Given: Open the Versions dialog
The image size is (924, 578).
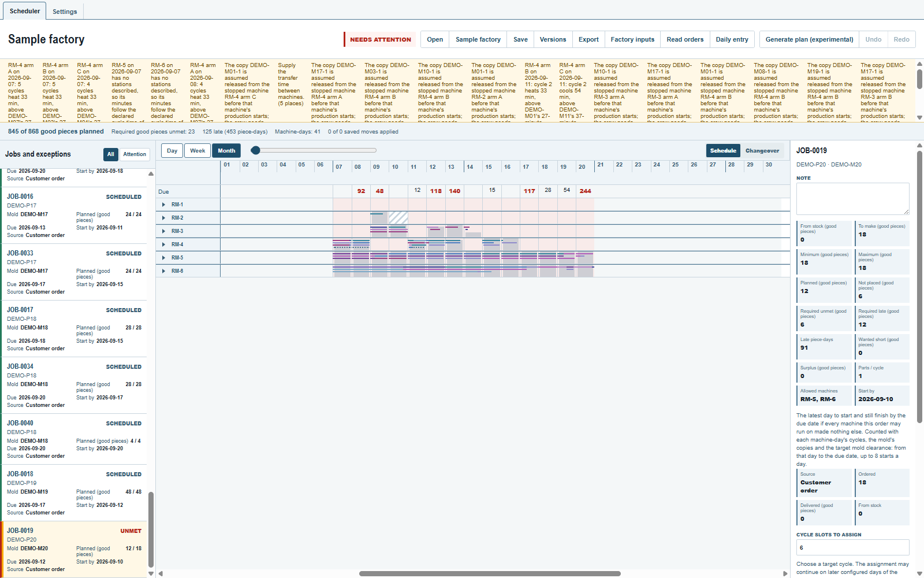Looking at the screenshot, I should [553, 39].
